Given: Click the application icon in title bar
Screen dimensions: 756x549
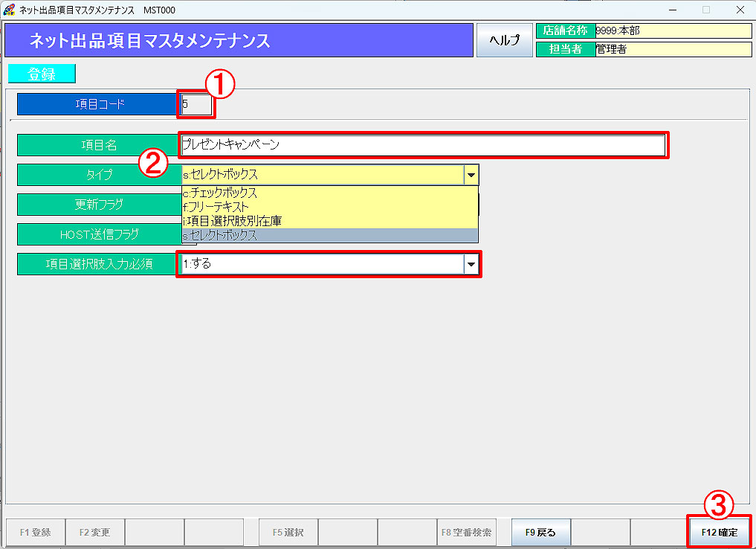Looking at the screenshot, I should point(9,10).
